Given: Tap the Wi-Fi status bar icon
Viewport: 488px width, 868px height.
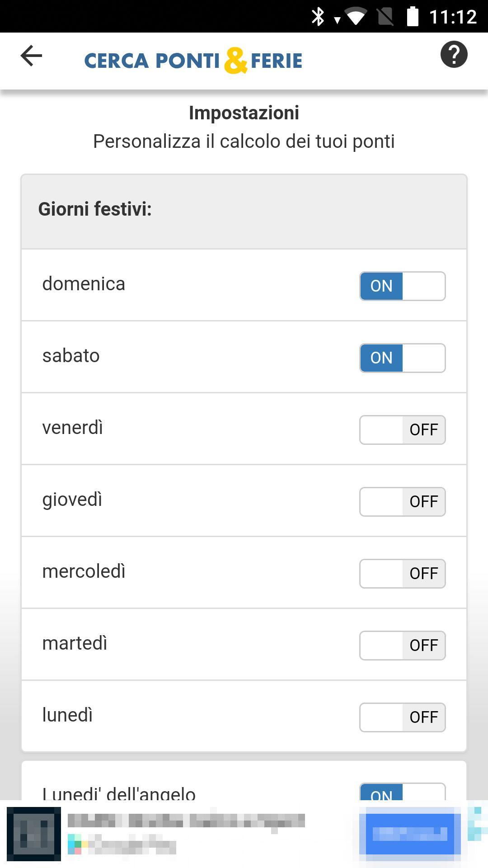Looking at the screenshot, I should [356, 17].
